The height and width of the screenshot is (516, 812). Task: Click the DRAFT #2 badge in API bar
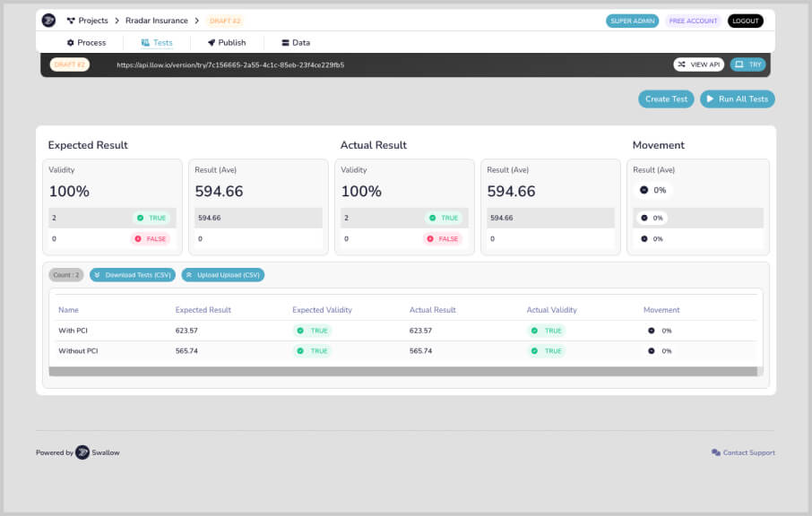point(70,64)
